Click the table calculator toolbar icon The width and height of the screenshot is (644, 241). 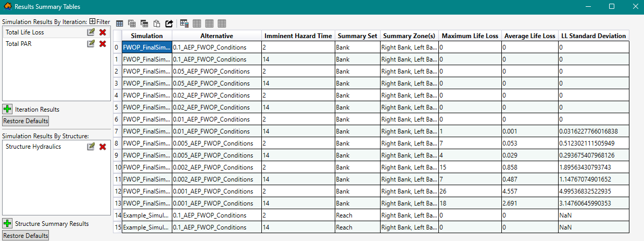point(184,23)
